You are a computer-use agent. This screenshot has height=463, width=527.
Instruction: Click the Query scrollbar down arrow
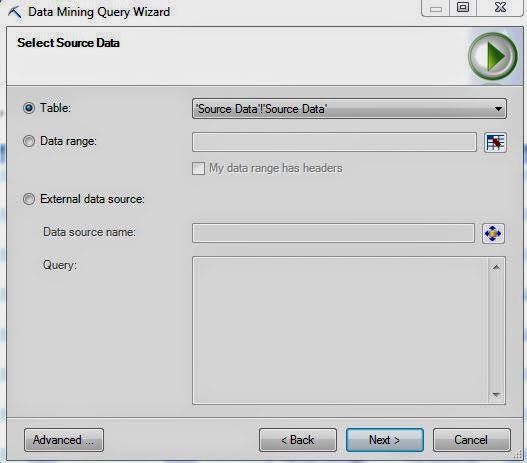[x=496, y=394]
